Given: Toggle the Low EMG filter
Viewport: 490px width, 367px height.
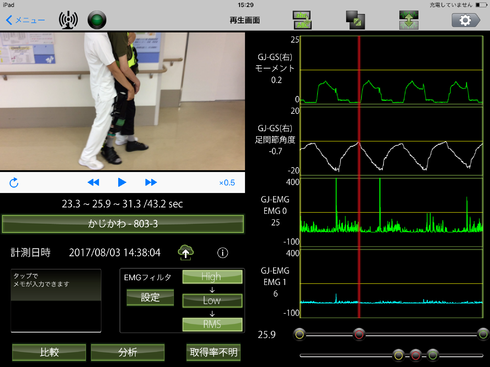Looking at the screenshot, I should click(212, 300).
